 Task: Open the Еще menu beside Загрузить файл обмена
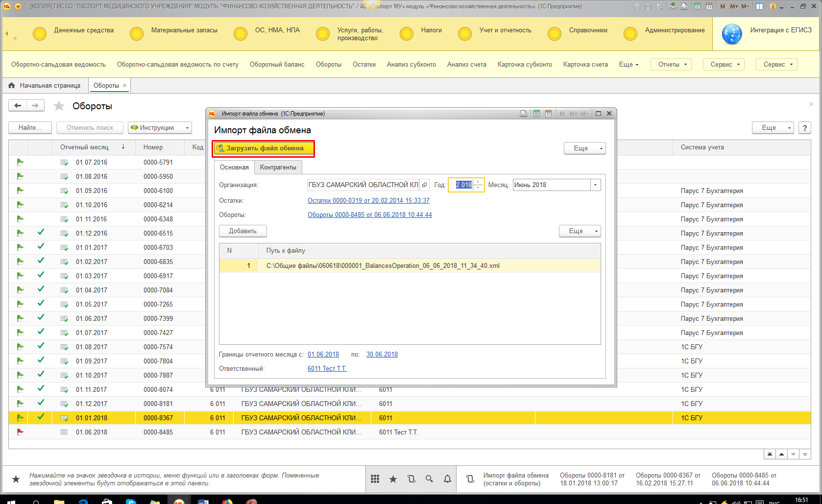pyautogui.click(x=585, y=148)
